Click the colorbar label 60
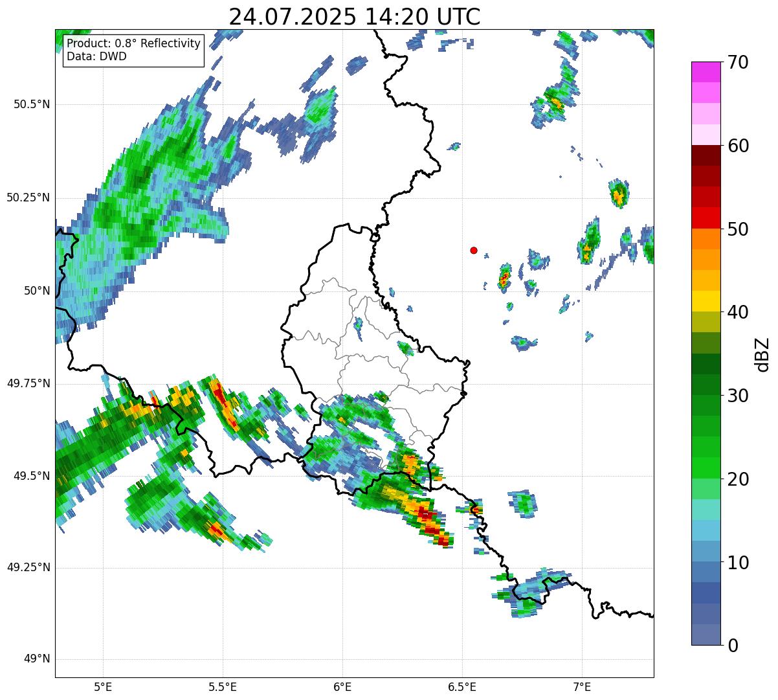 (x=738, y=146)
